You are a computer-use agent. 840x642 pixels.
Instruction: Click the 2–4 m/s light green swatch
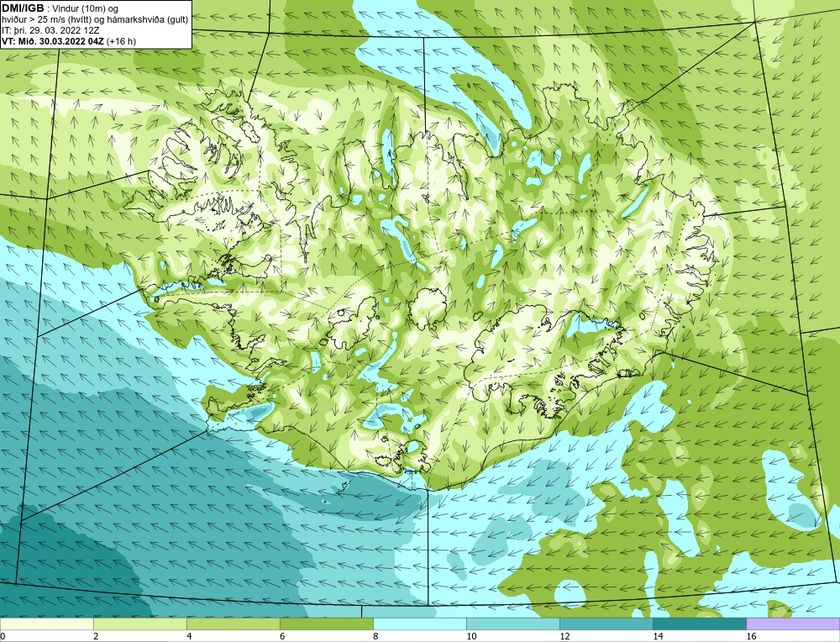point(139,624)
